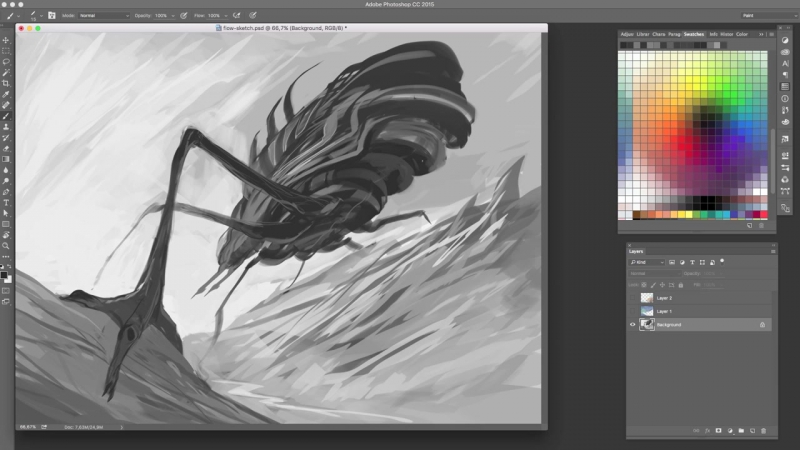Show Layer 1 via its visibility box

[x=633, y=311]
